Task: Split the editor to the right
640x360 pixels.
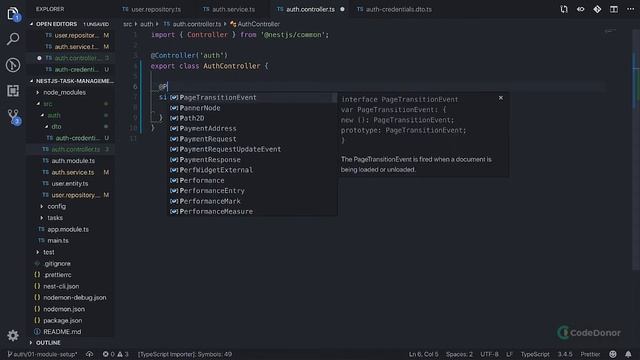Action: [614, 9]
